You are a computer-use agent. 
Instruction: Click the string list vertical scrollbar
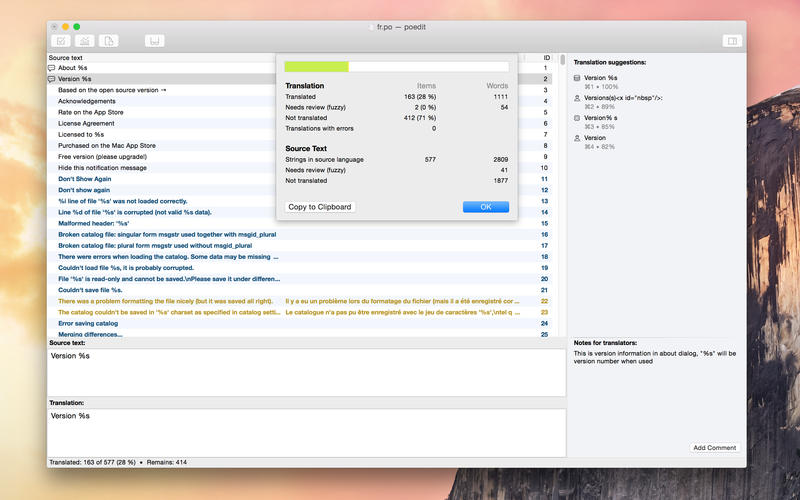(x=562, y=194)
